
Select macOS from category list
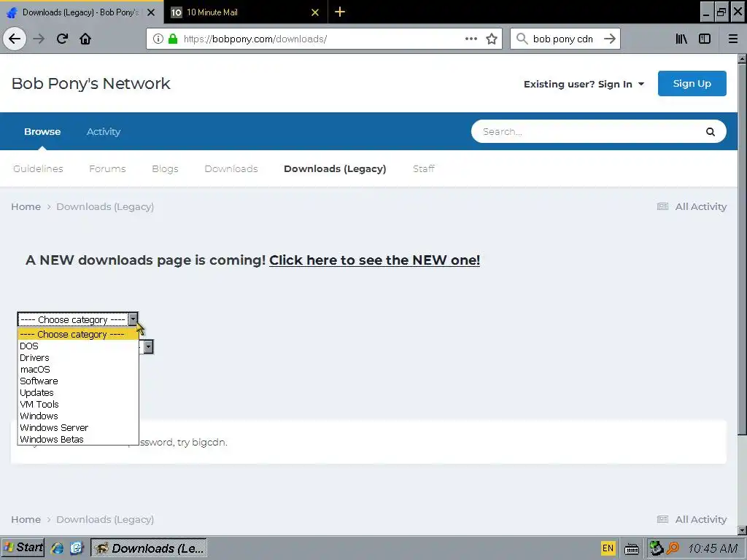click(78, 370)
